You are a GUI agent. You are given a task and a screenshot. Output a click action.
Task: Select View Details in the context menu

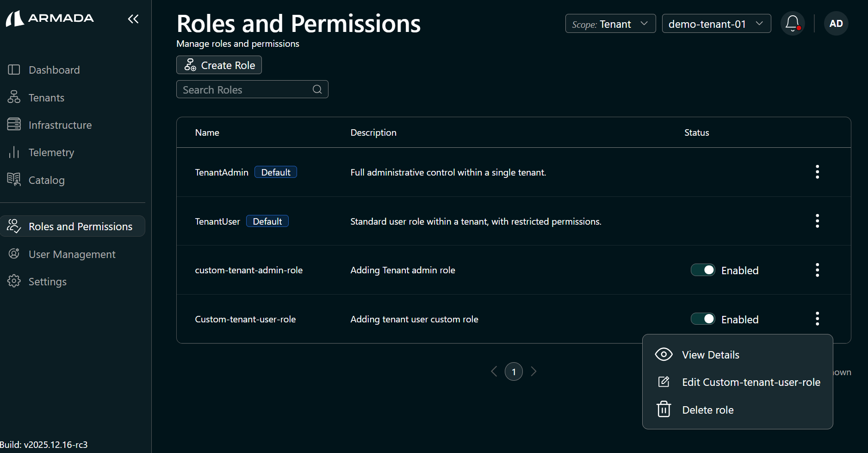[x=710, y=354]
